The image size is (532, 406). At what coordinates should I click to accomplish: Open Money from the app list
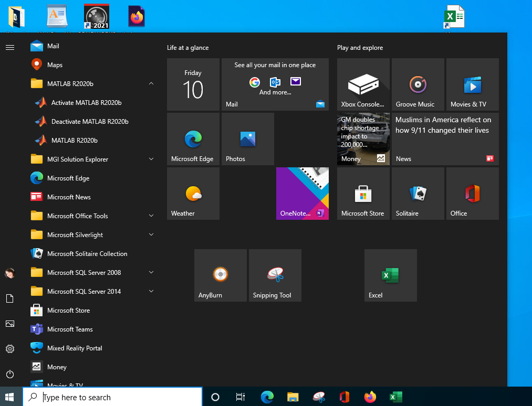tap(91, 367)
